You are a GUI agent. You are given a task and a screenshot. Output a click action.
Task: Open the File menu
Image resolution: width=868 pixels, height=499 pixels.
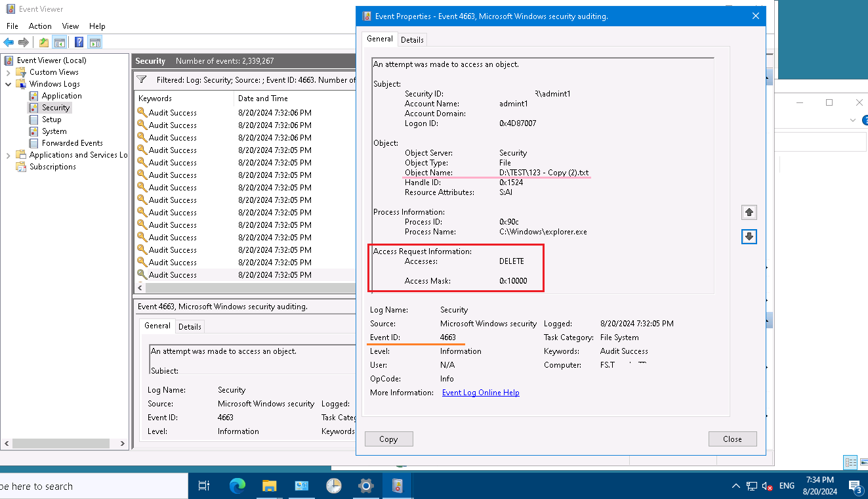point(12,26)
